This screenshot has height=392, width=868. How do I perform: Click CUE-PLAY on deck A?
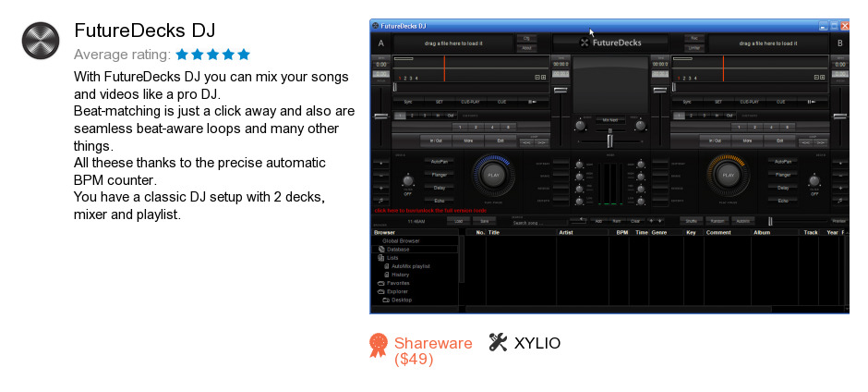click(470, 102)
